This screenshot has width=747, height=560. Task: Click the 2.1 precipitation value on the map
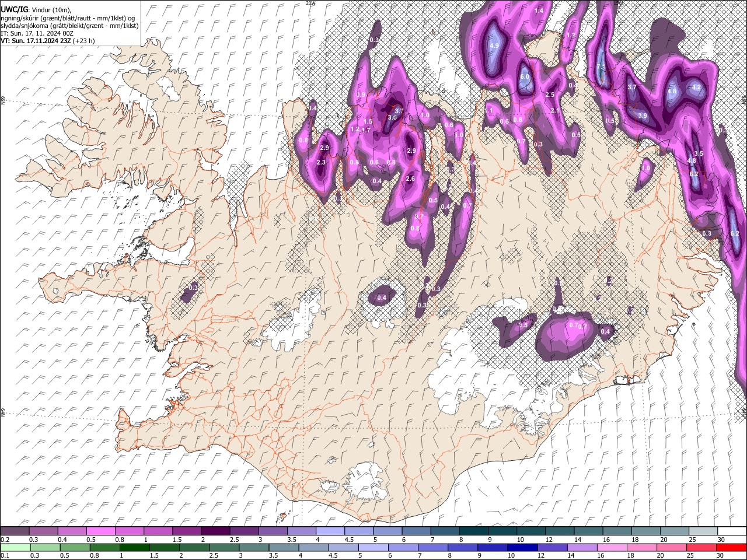pyautogui.click(x=555, y=110)
